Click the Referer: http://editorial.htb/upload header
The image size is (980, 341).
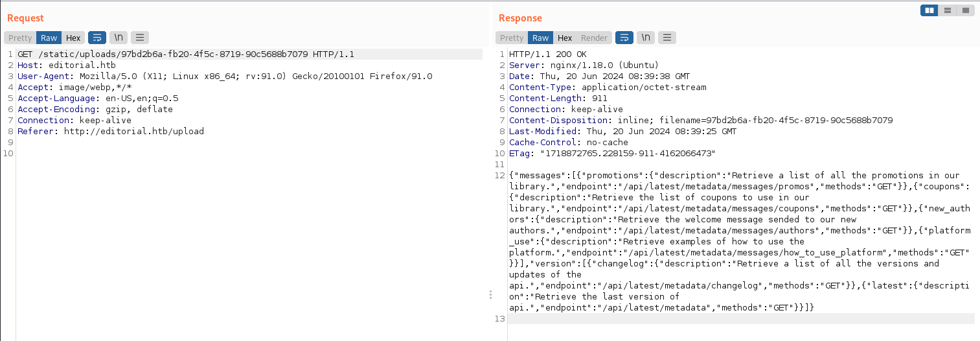111,132
